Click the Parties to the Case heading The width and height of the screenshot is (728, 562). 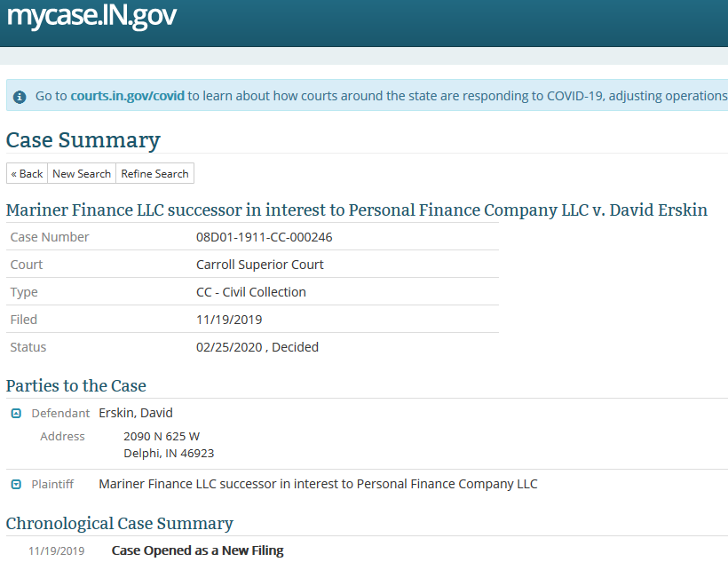(76, 385)
